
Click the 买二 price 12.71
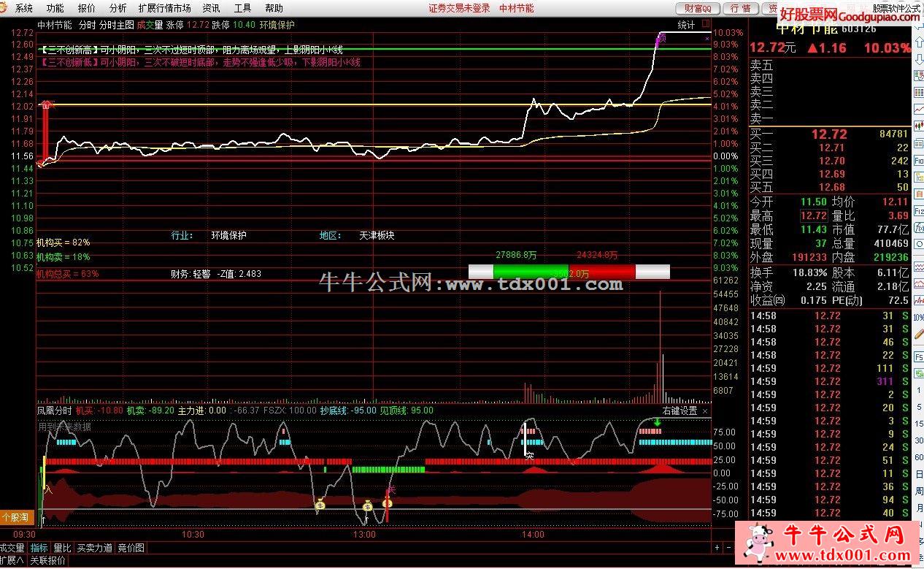pos(831,148)
